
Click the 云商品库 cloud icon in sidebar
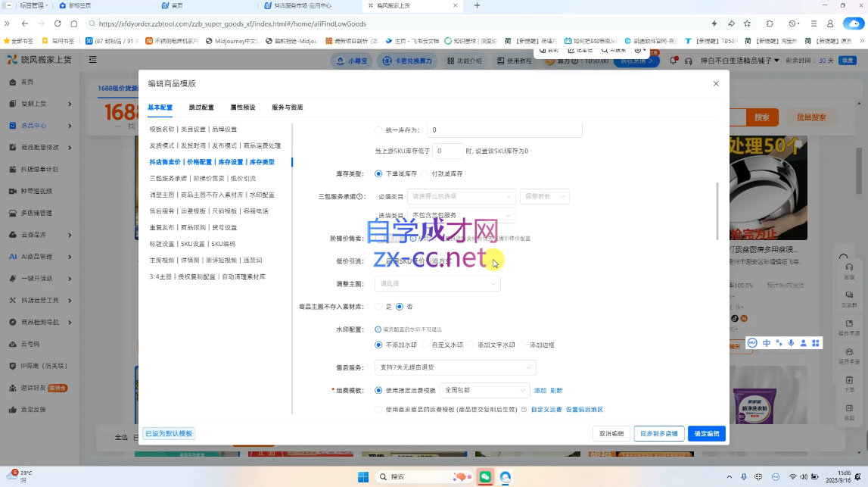pyautogui.click(x=13, y=235)
